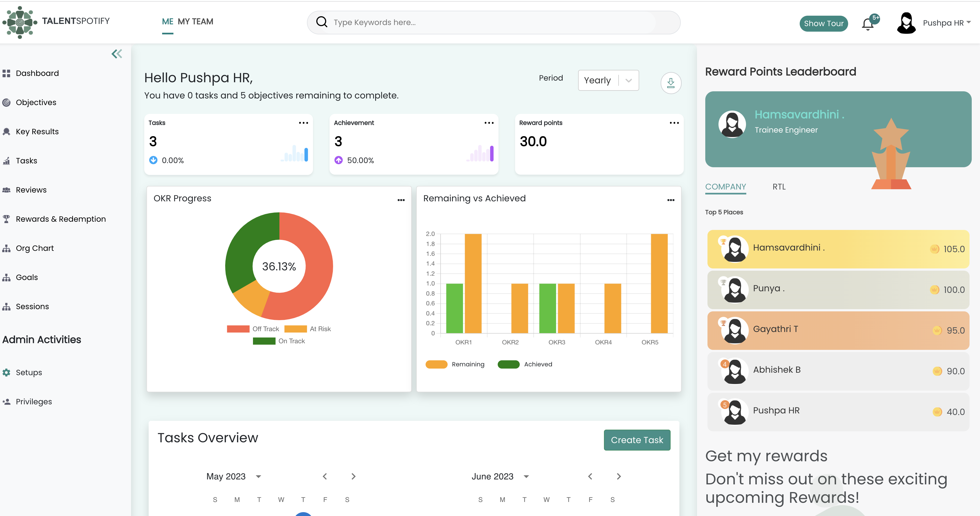
Task: Open Setups gear in Admin Activities
Action: 29,372
